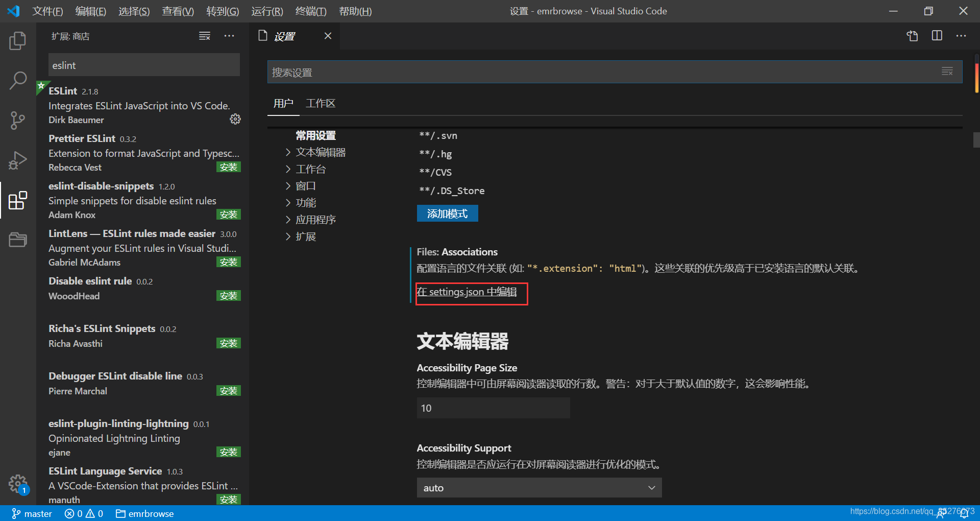The width and height of the screenshot is (980, 521).
Task: Open 编辑(E) menu
Action: coord(90,11)
